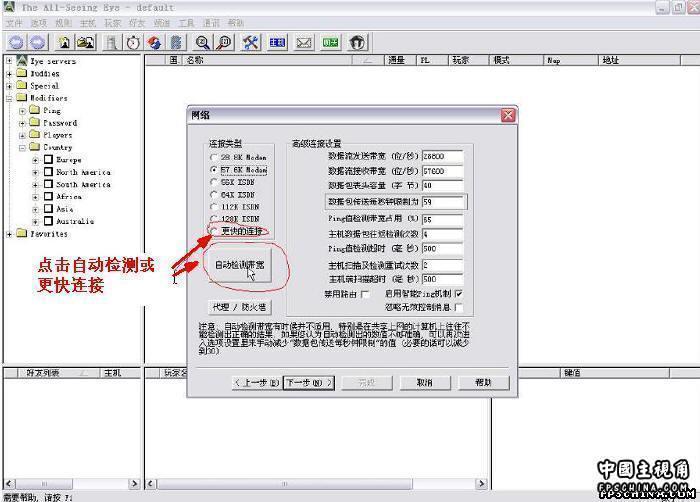Click the green panel toolbar icon
The image size is (700, 502).
tap(330, 42)
